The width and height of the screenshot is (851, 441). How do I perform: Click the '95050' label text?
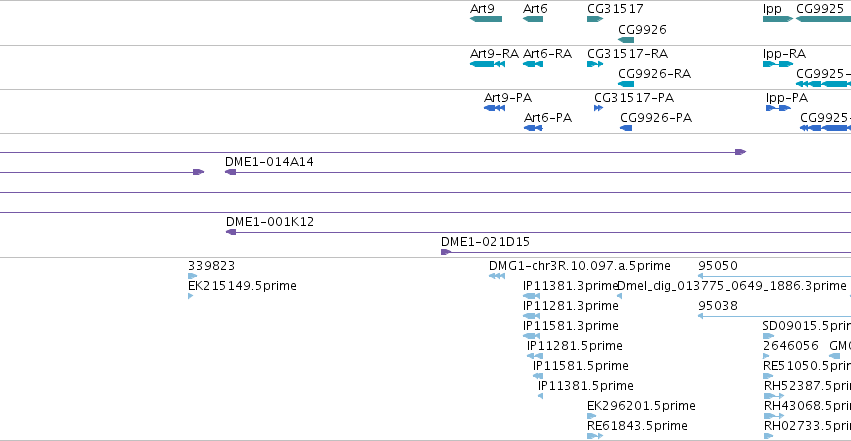(717, 266)
